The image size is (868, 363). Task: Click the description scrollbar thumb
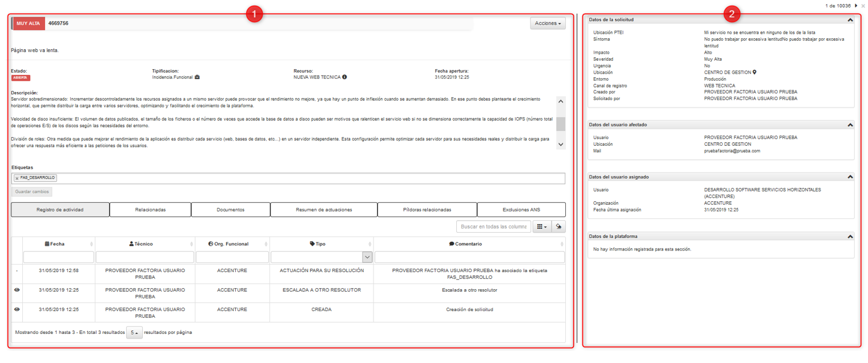561,124
